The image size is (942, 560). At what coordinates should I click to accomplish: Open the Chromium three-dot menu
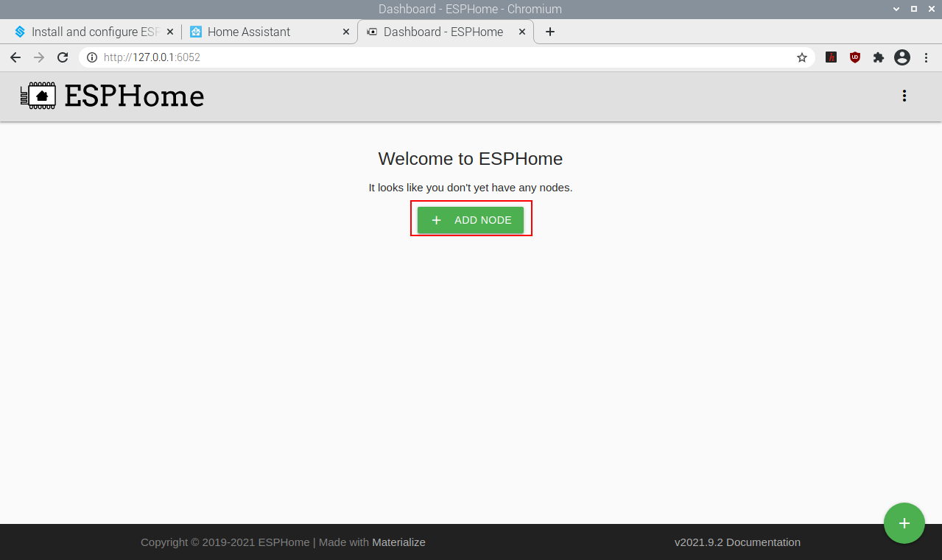coord(927,57)
